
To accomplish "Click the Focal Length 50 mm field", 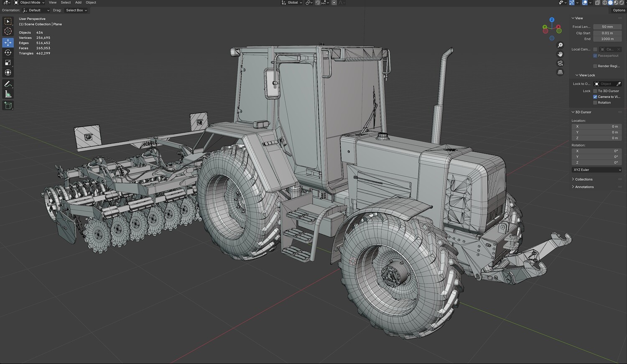I will coord(607,27).
